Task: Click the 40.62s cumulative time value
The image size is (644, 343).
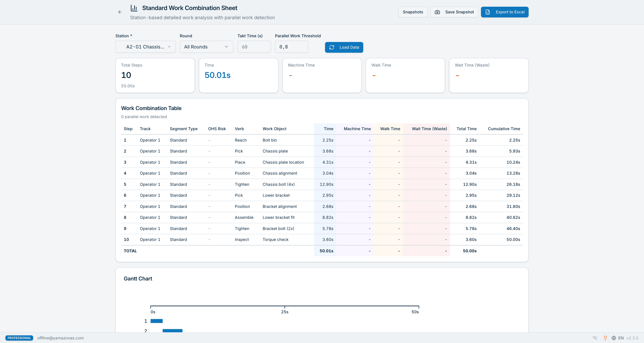Action: pos(513,218)
